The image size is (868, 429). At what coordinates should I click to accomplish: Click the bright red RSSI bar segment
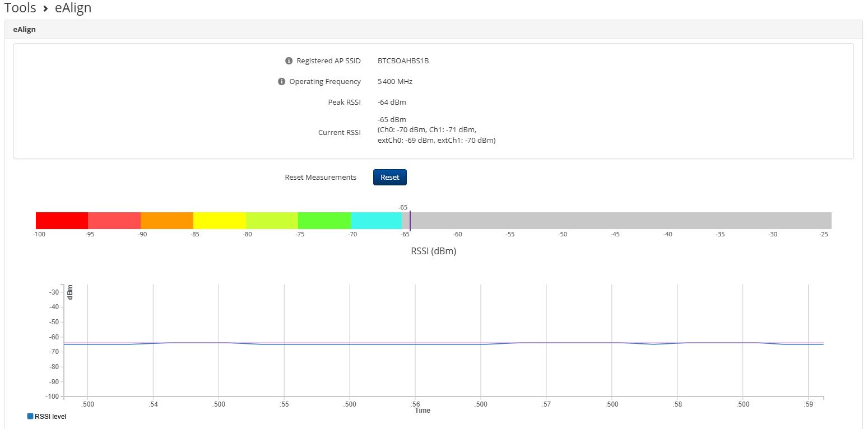click(x=62, y=220)
